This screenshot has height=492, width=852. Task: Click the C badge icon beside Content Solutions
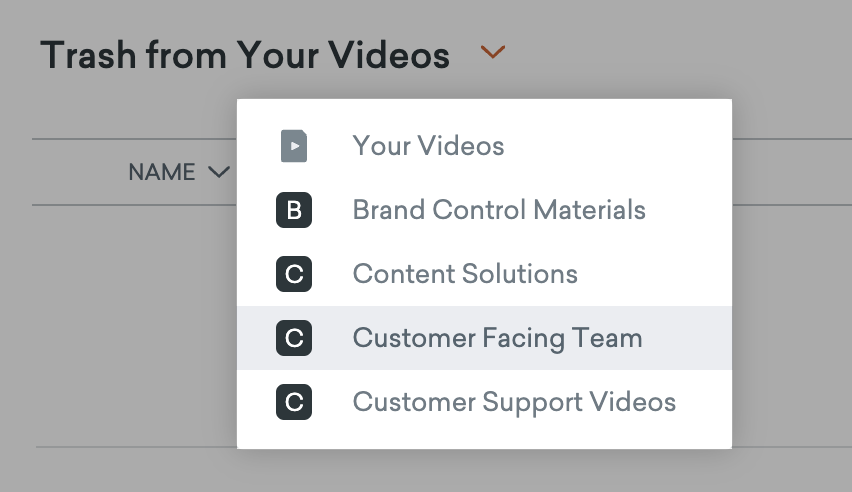294,274
